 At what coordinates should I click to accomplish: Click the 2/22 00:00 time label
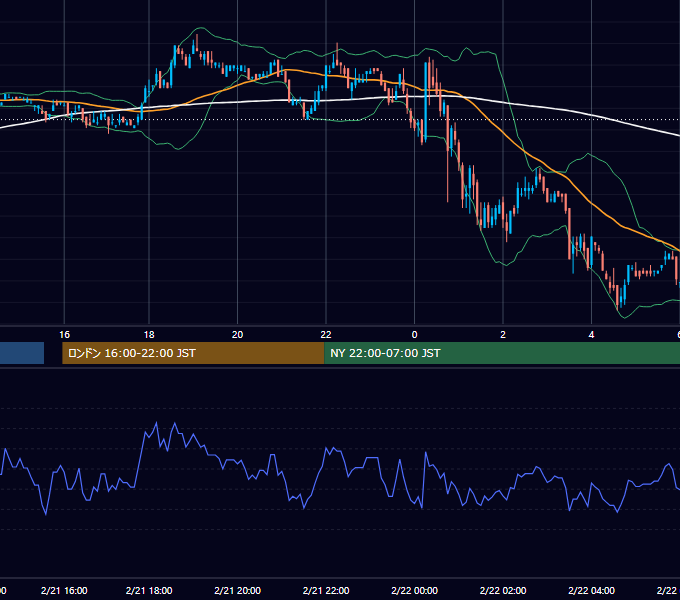click(414, 590)
